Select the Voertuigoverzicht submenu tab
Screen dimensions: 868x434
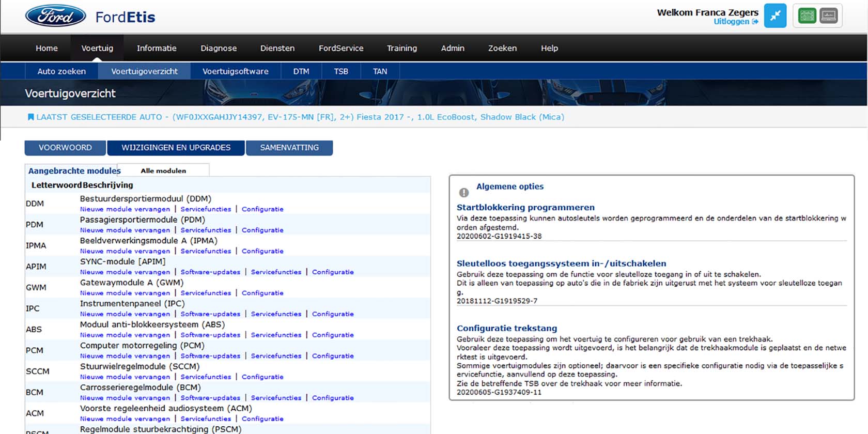pos(144,71)
